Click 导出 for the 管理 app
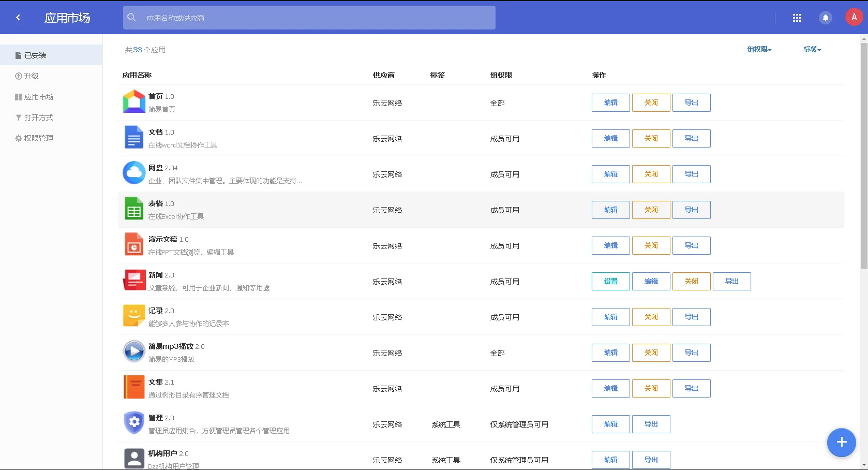868x470 pixels. coord(651,424)
